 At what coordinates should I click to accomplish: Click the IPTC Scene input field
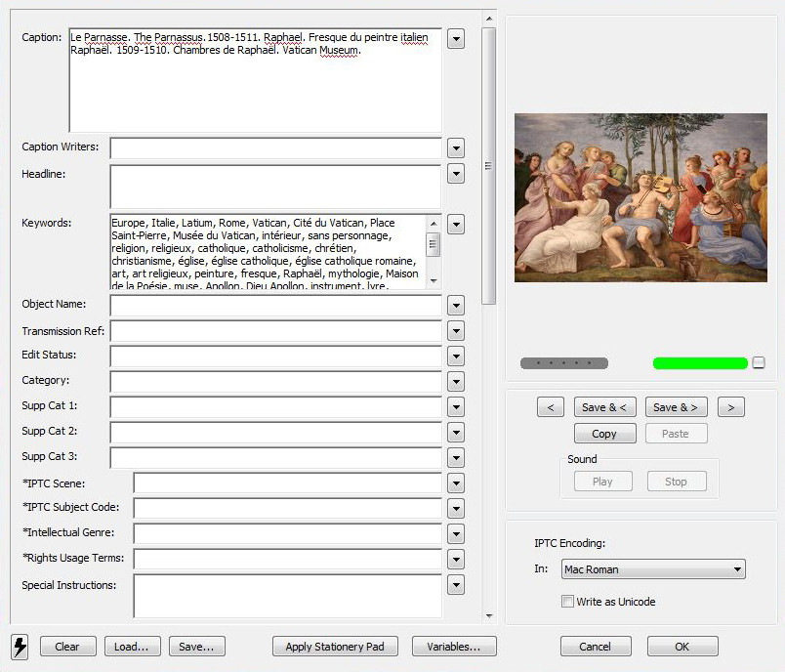(x=288, y=483)
